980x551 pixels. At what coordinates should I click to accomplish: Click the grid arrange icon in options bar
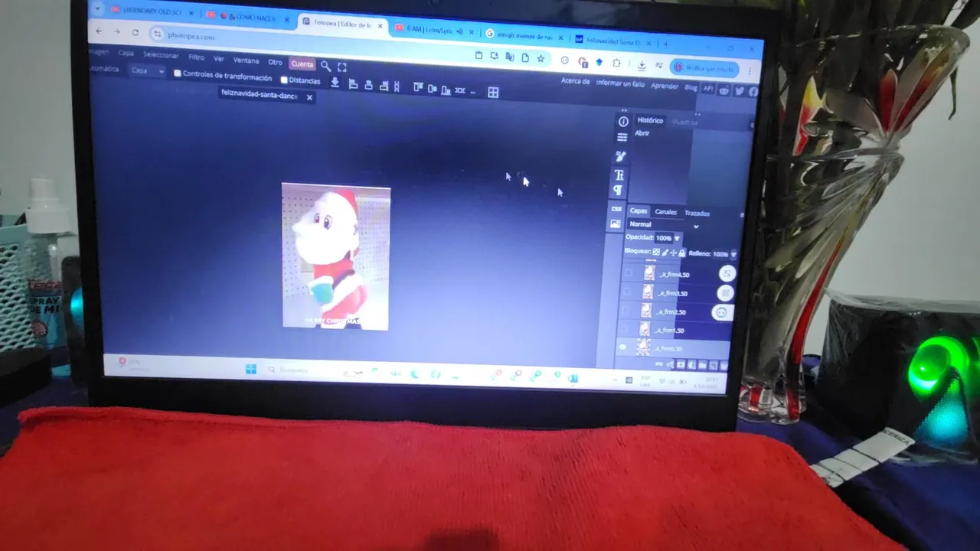493,93
